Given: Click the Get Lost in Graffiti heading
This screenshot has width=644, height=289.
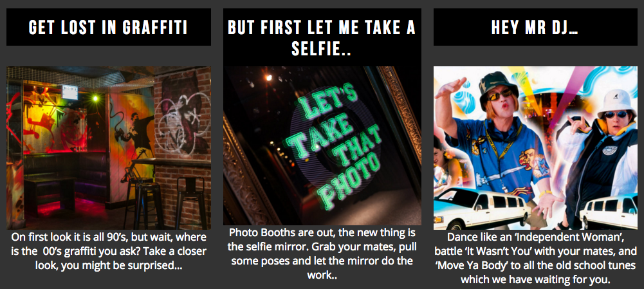Looking at the screenshot, I should click(x=109, y=27).
